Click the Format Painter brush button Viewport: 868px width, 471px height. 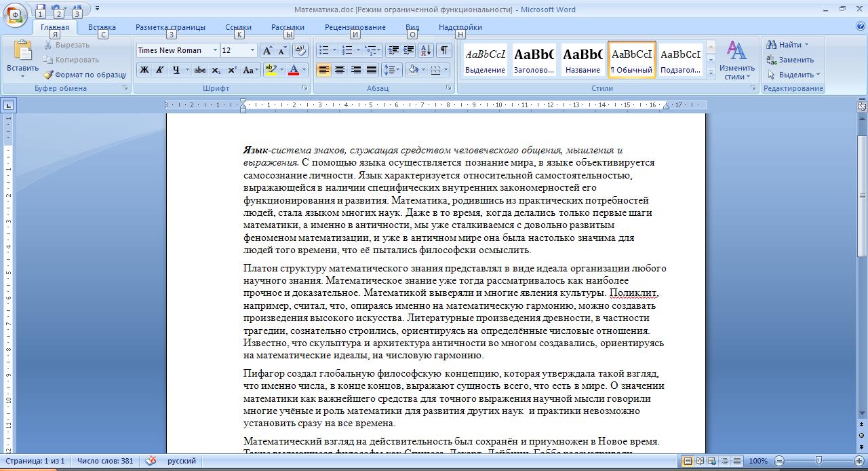85,75
